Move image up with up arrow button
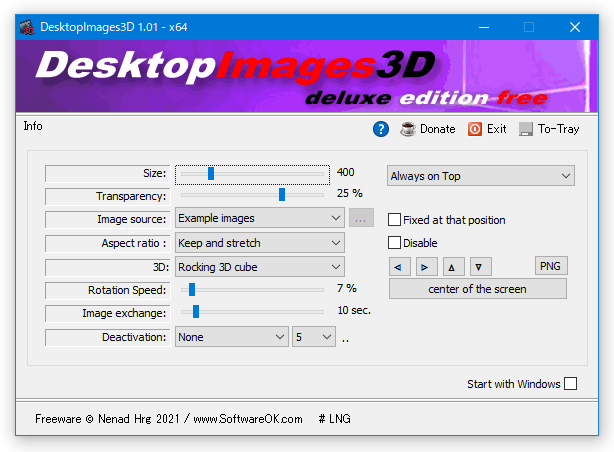Screen dimensions: 614x452 (x=453, y=267)
